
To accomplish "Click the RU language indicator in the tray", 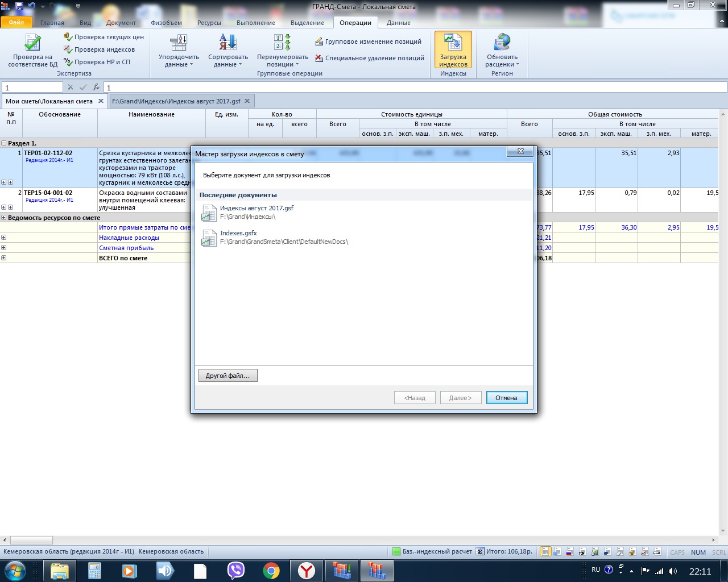I will (x=595, y=569).
